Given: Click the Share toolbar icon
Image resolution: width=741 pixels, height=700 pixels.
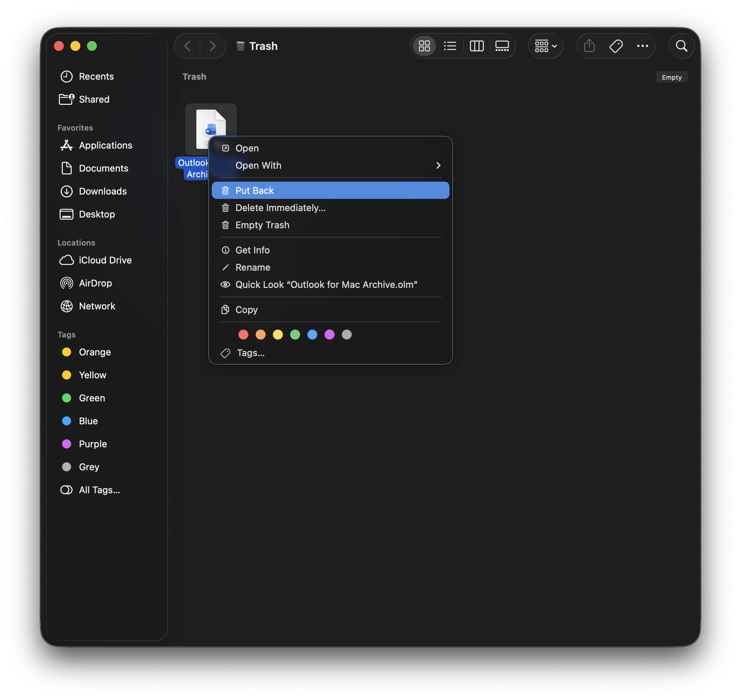Looking at the screenshot, I should pyautogui.click(x=589, y=46).
